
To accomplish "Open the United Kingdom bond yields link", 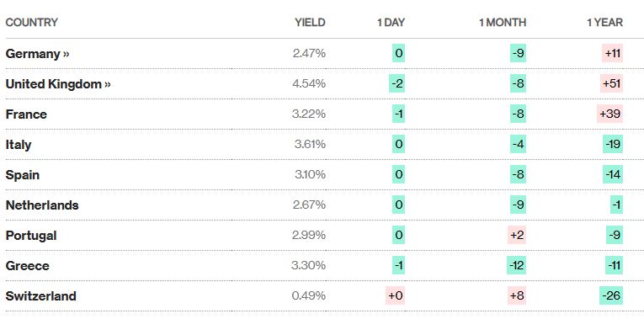I will pos(58,84).
